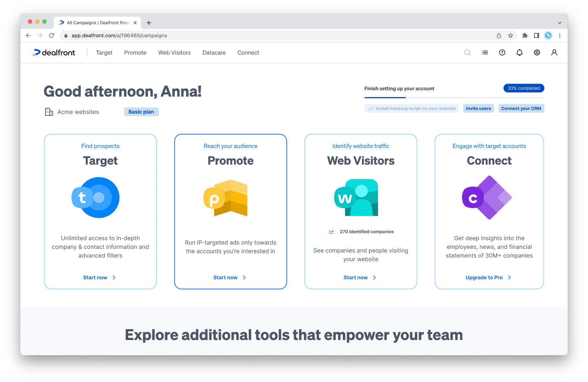Screen dimensions: 588x382
Task: Click the Finish setting up your account heading
Action: [x=399, y=89]
